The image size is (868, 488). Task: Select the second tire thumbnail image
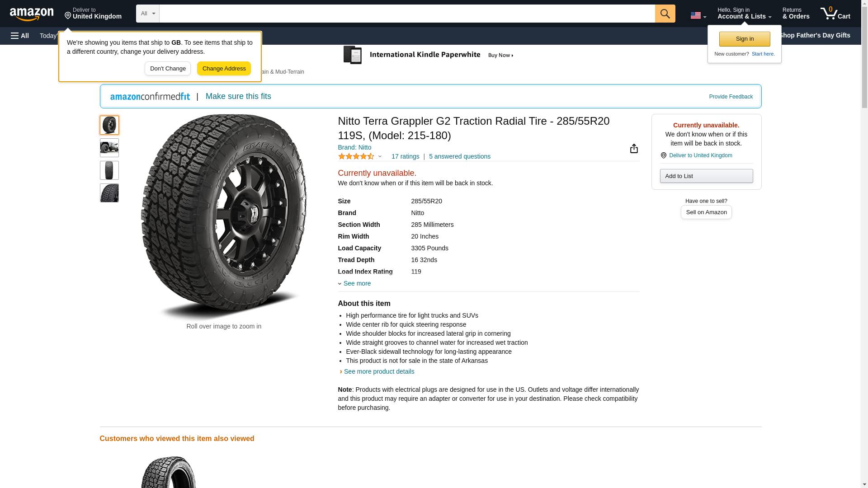[x=109, y=148]
